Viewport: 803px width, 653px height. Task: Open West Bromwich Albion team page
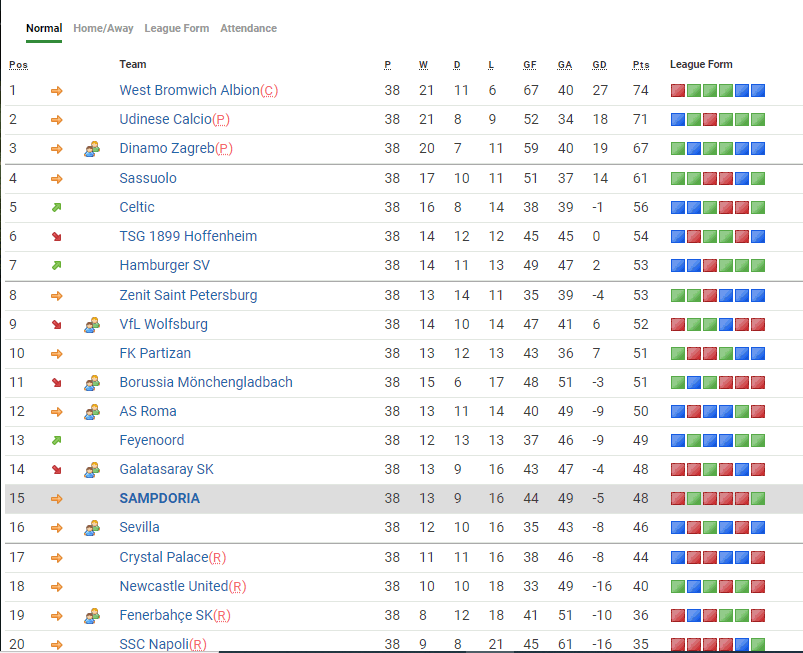pyautogui.click(x=189, y=90)
